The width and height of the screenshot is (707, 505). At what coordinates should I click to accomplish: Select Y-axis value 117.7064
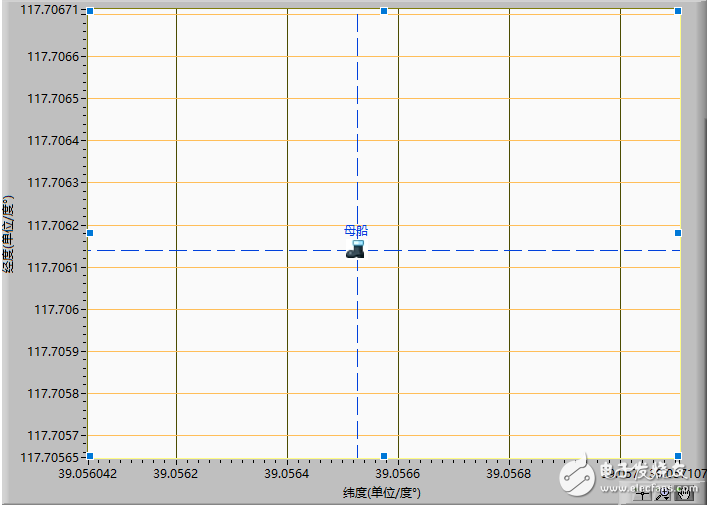53,141
